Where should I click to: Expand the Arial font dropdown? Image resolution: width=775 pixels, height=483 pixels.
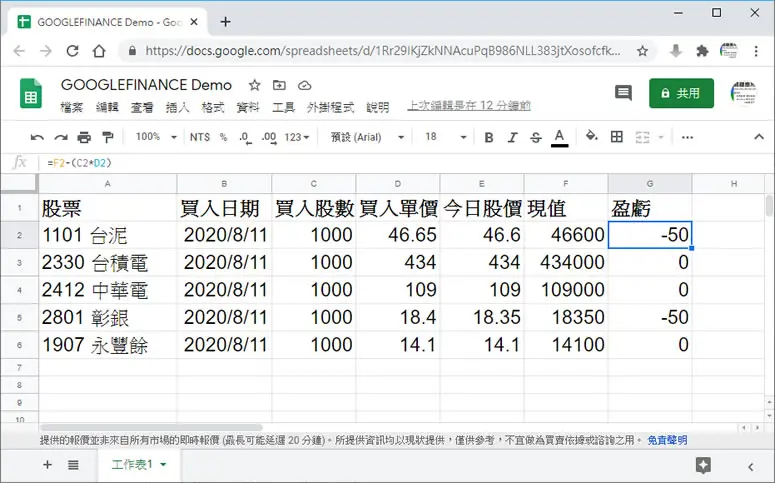click(x=367, y=137)
